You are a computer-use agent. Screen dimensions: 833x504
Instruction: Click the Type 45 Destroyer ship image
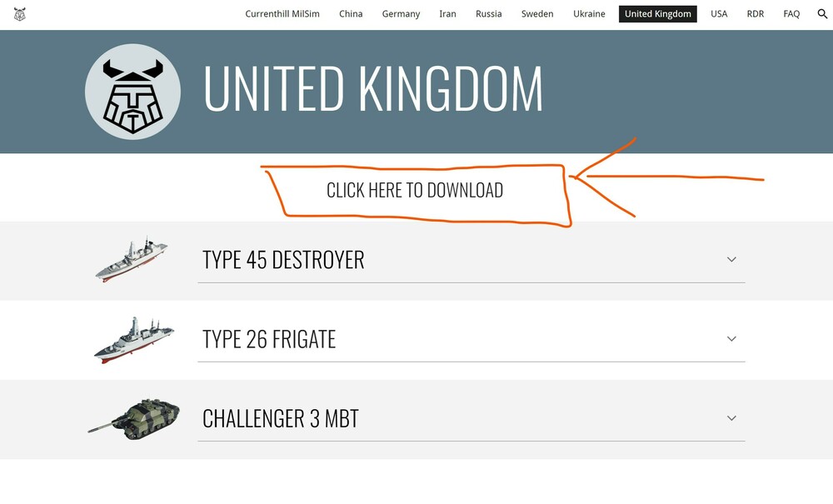[132, 260]
